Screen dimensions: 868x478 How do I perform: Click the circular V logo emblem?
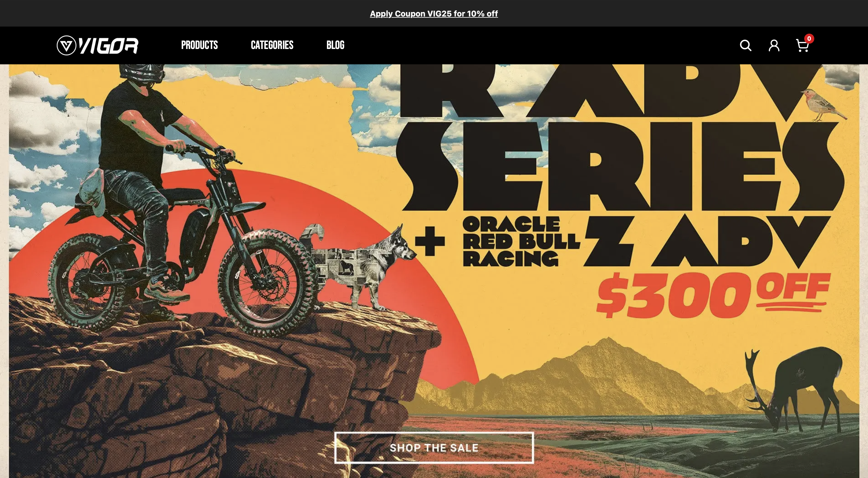66,45
